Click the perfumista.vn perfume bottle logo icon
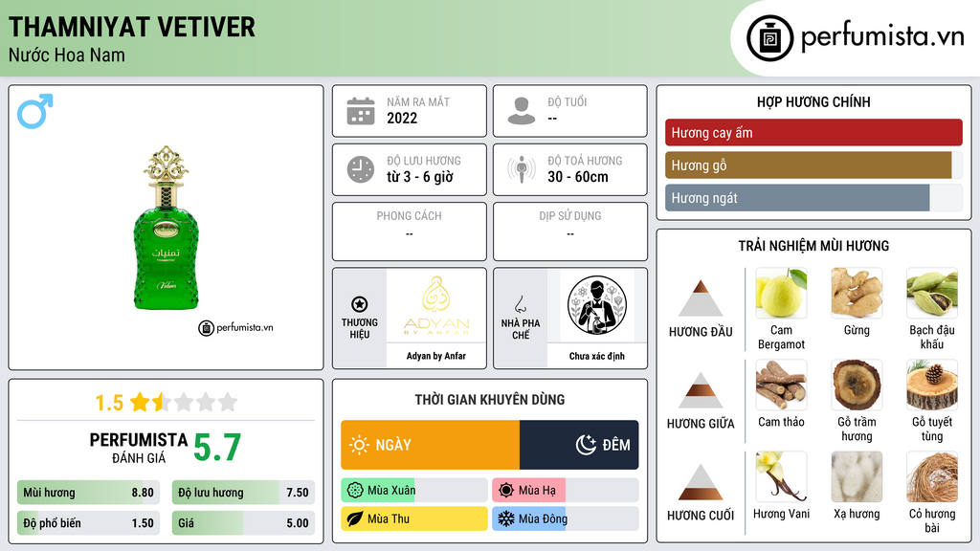 point(770,38)
